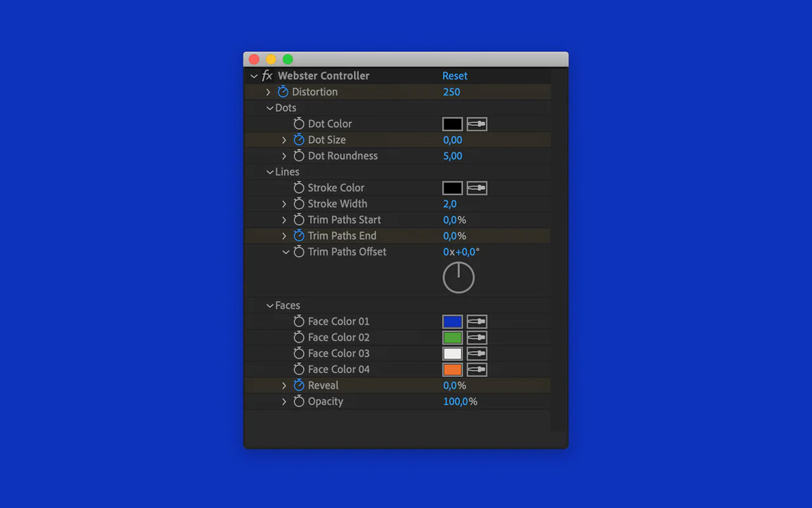Toggle keyframing on the Reveal property

point(298,385)
